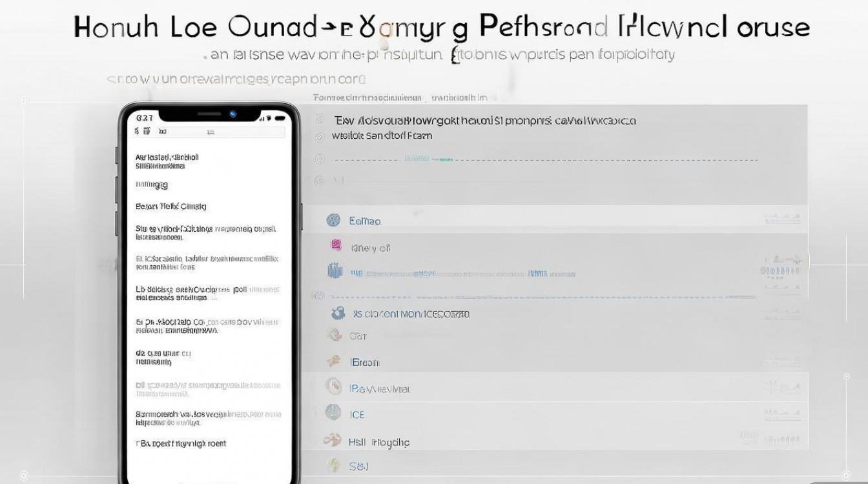This screenshot has width=868, height=484.
Task: Click the blue globe icon beside Ealhao
Action: 333,221
